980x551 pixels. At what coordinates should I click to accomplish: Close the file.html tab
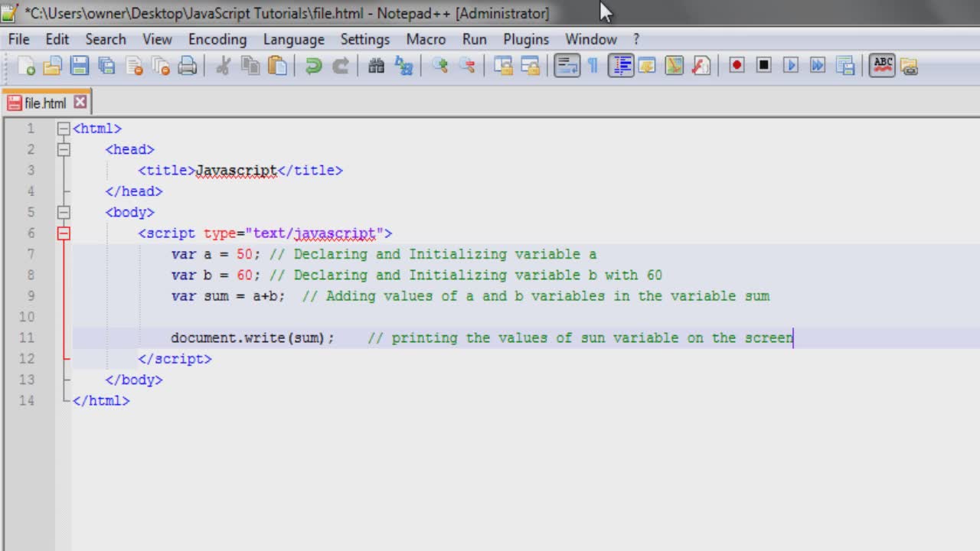pyautogui.click(x=80, y=102)
